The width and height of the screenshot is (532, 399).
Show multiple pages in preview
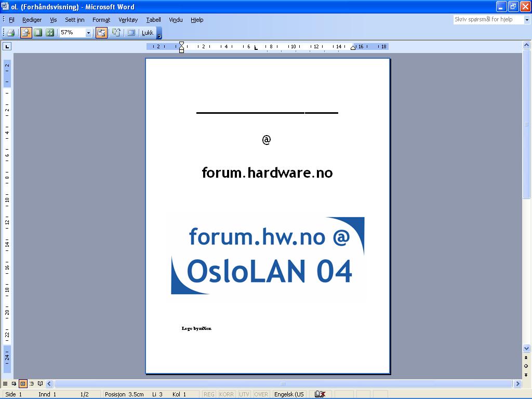pos(50,33)
